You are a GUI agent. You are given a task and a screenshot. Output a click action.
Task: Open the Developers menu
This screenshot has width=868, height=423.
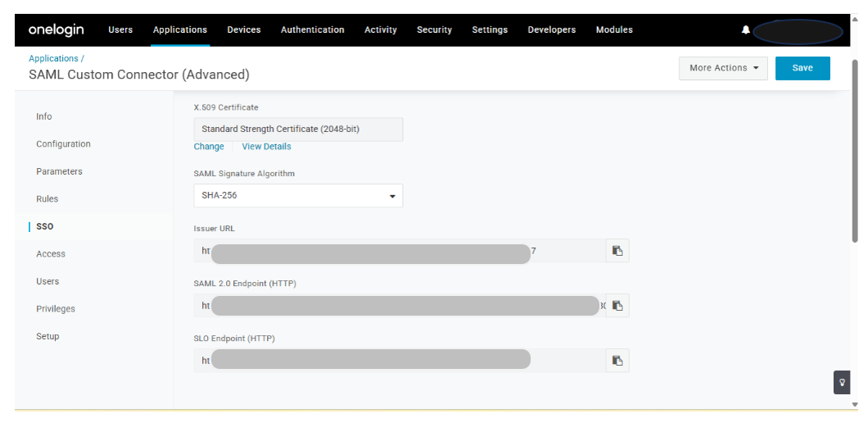tap(551, 30)
